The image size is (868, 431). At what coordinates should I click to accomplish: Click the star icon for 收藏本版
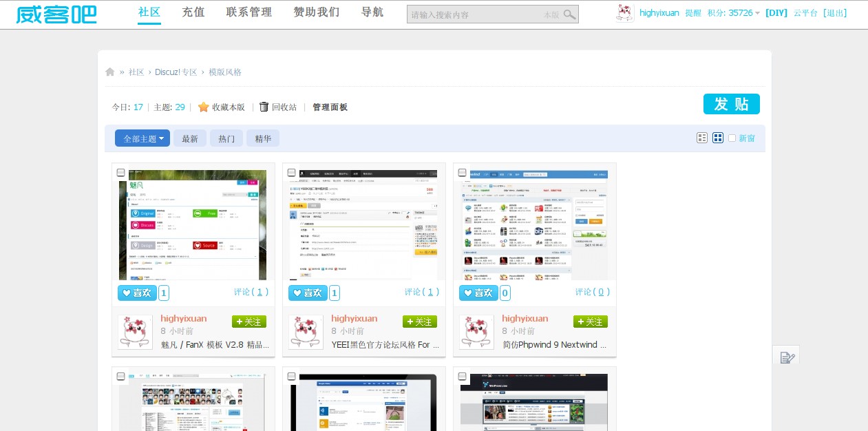[x=203, y=107]
